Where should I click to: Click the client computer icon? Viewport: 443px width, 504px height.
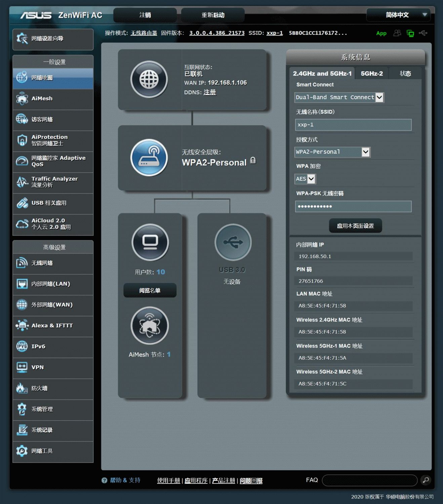[150, 242]
